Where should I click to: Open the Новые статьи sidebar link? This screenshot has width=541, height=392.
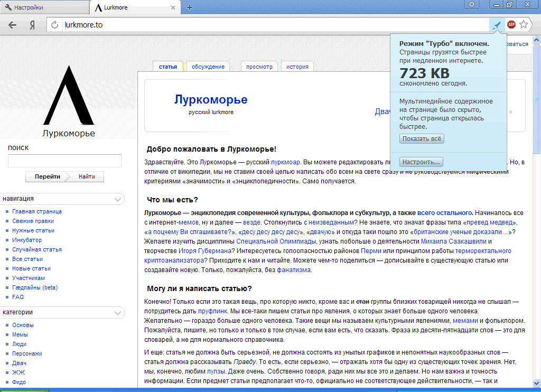click(x=31, y=268)
